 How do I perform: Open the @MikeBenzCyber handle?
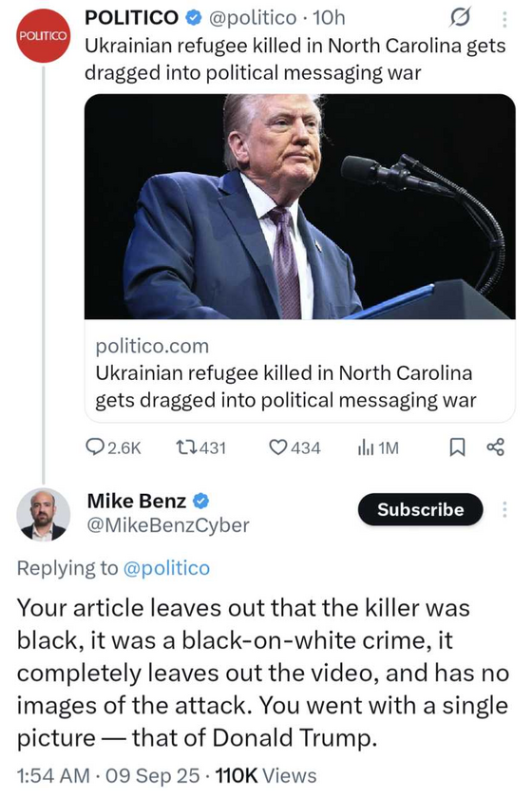pos(168,525)
